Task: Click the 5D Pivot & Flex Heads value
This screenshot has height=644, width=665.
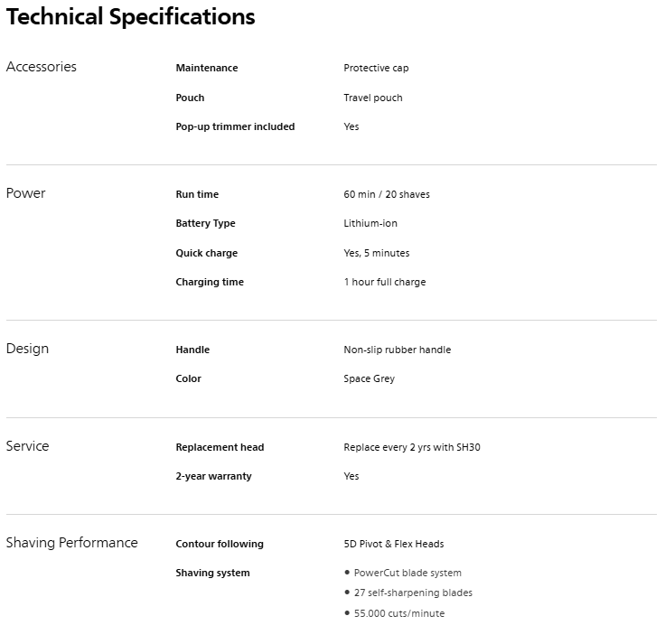Action: pyautogui.click(x=394, y=544)
